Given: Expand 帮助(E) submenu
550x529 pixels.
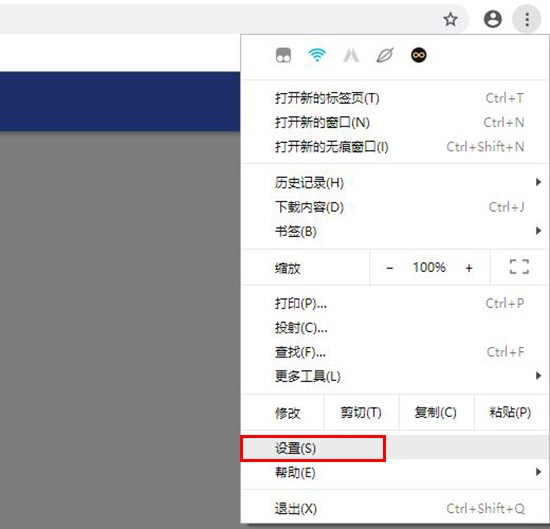Looking at the screenshot, I should [395, 473].
